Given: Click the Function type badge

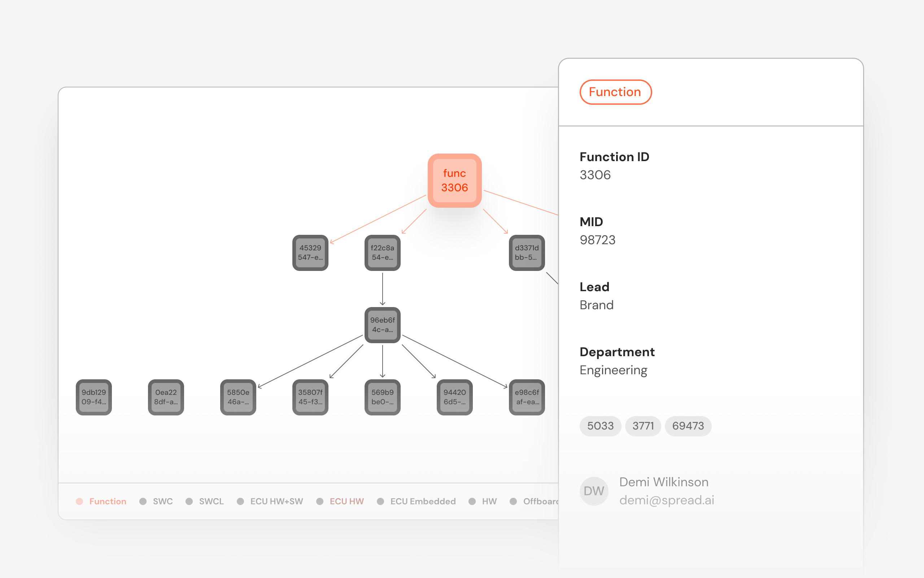Looking at the screenshot, I should point(615,92).
